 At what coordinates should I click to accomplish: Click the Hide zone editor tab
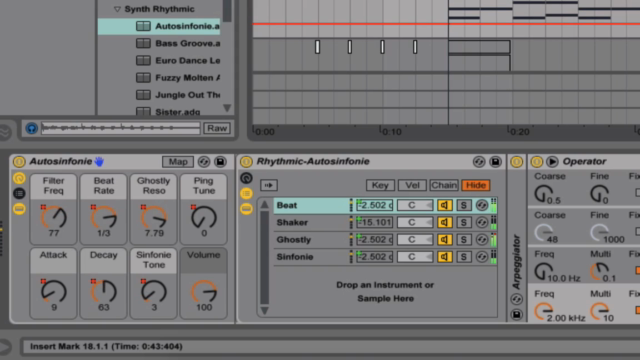[x=476, y=185]
